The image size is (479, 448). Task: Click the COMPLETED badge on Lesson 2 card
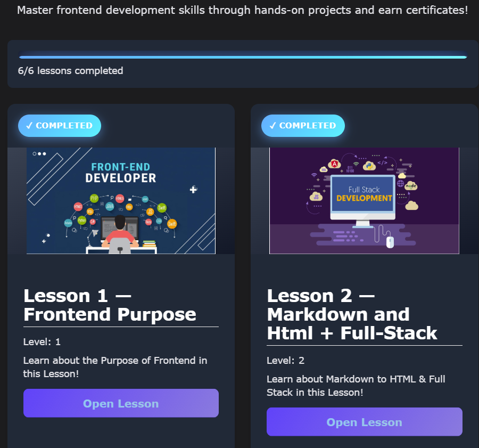pyautogui.click(x=303, y=126)
